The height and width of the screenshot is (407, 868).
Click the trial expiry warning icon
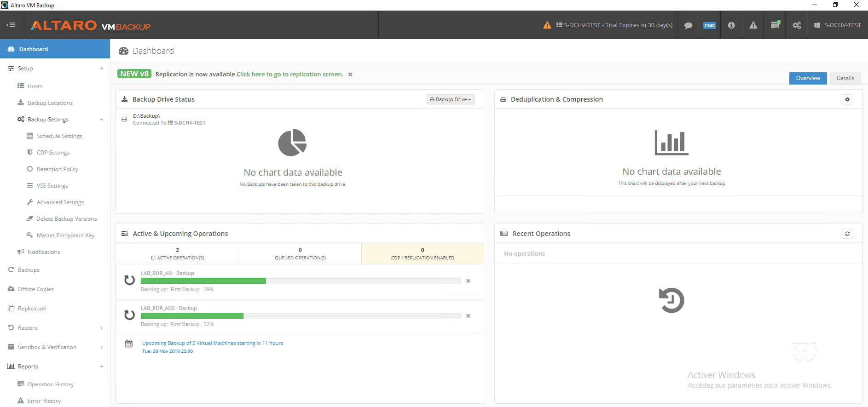[547, 25]
